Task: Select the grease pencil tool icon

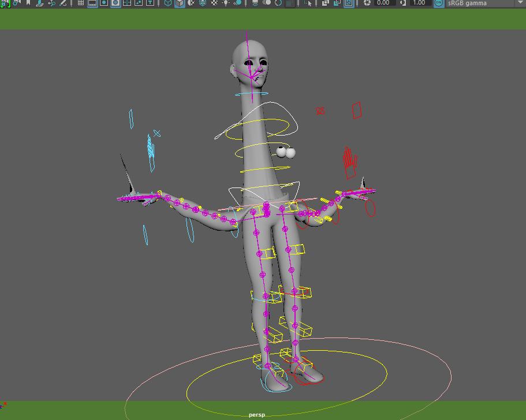Action: point(63,3)
